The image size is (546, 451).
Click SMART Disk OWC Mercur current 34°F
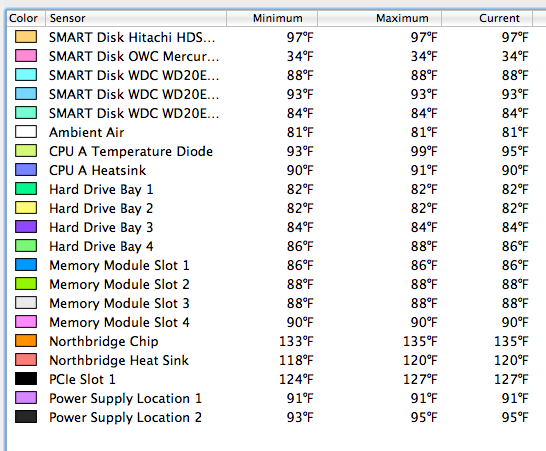coord(515,56)
